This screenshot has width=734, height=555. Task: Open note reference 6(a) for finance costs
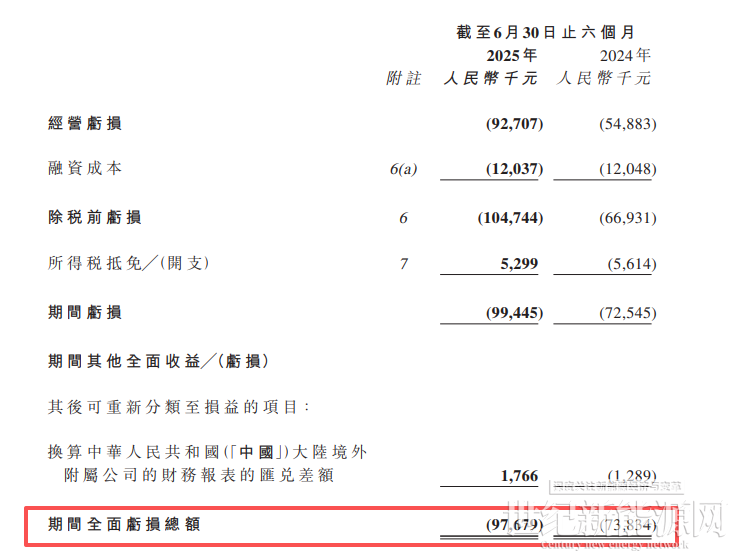(x=403, y=169)
